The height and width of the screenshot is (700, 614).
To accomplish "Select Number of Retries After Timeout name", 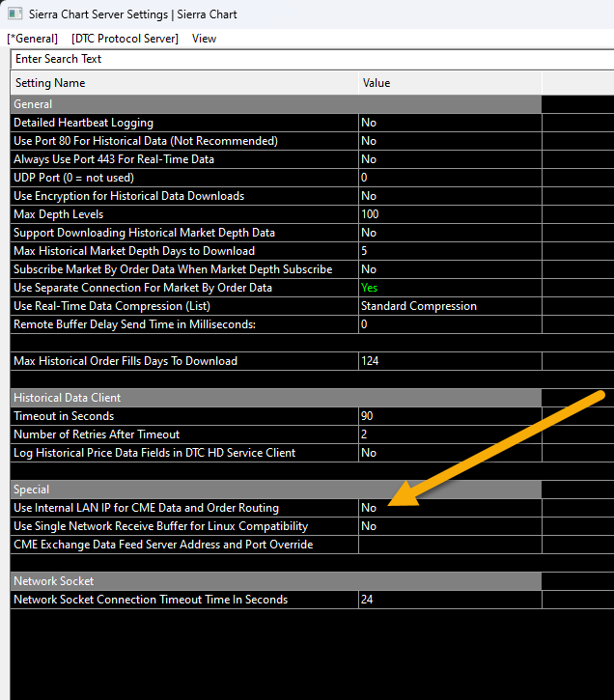I will [184, 434].
